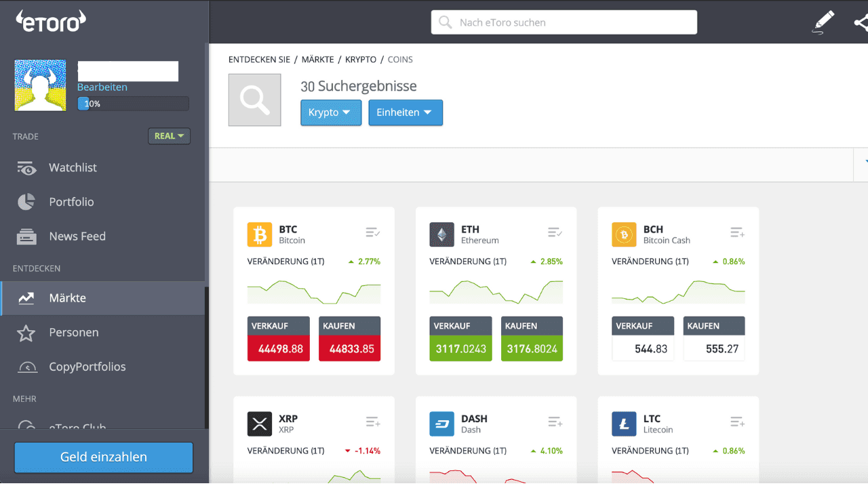Click the profile completion progress bar
Image resolution: width=868 pixels, height=488 pixels.
[x=133, y=104]
